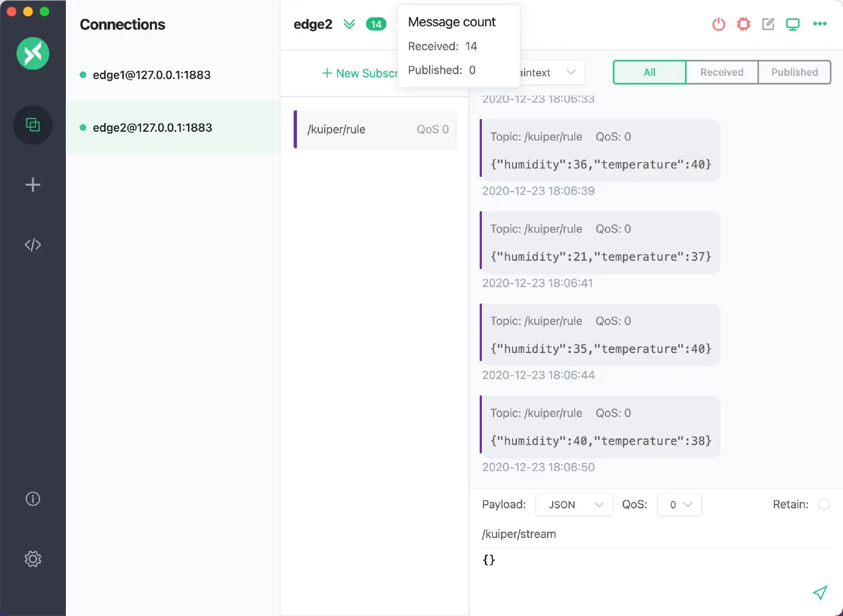Viewport: 843px width, 616px height.
Task: Select the edge1@127.0.0.1:1883 connection
Action: coord(151,75)
